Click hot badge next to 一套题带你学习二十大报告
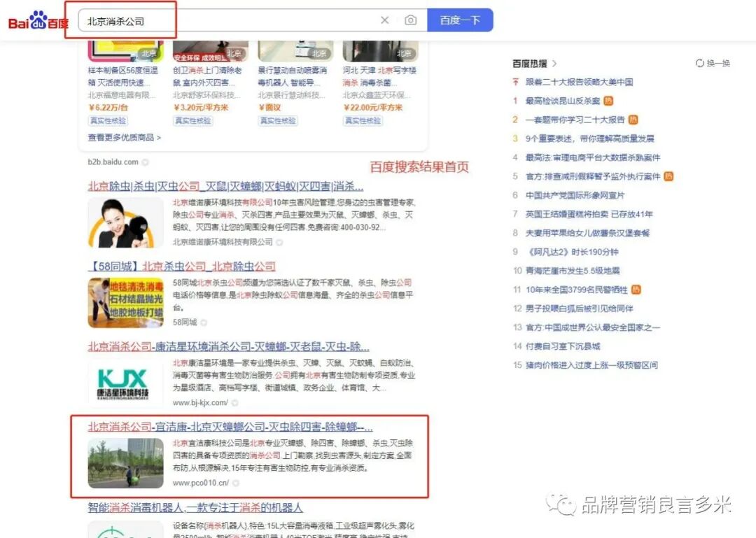Screen dimensions: 756x538 pyautogui.click(x=633, y=120)
